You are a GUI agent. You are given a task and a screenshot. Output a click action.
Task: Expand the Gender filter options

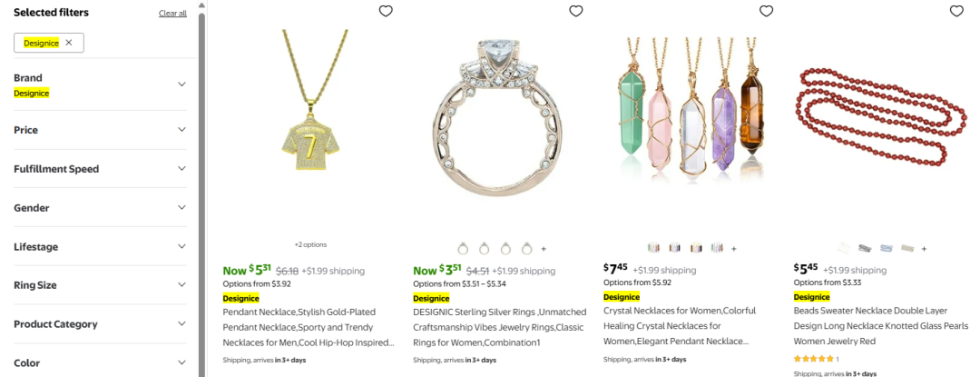coord(181,208)
